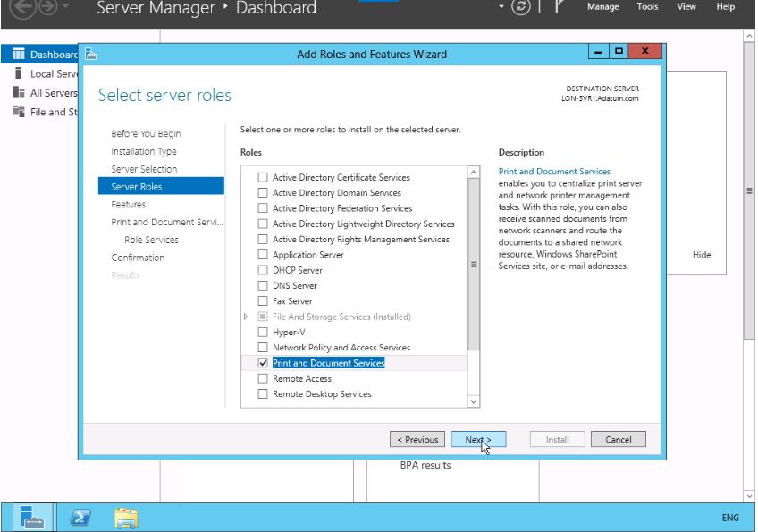This screenshot has width=758, height=532.
Task: Open the Manage menu
Action: (x=602, y=7)
